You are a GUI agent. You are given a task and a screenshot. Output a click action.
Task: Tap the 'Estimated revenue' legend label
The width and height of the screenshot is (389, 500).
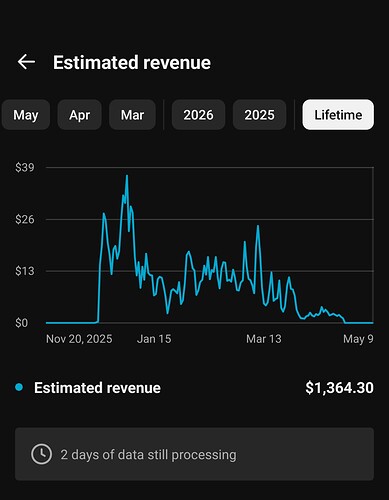point(97,388)
